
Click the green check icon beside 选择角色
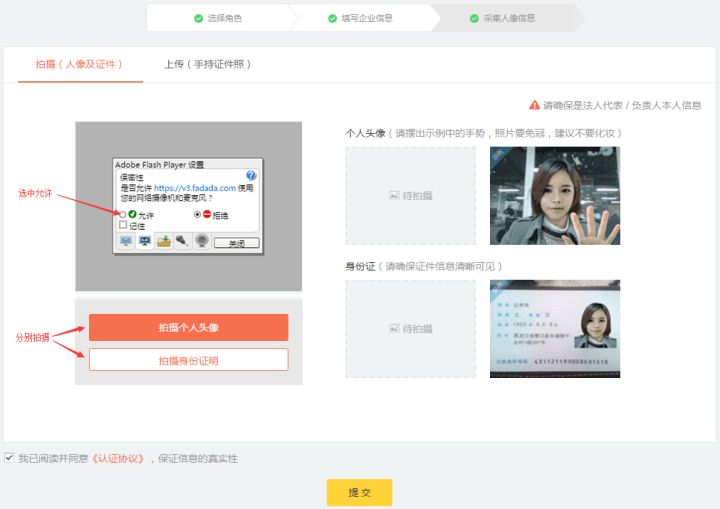coord(198,18)
